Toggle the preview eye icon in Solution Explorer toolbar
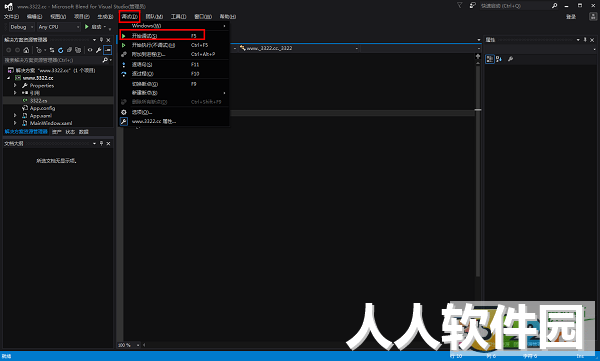 coord(90,50)
